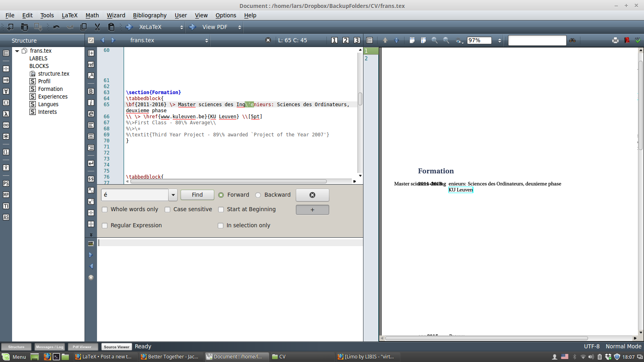Image resolution: width=644 pixels, height=362 pixels.
Task: Click the Open file icon in toolbar
Action: click(x=25, y=27)
